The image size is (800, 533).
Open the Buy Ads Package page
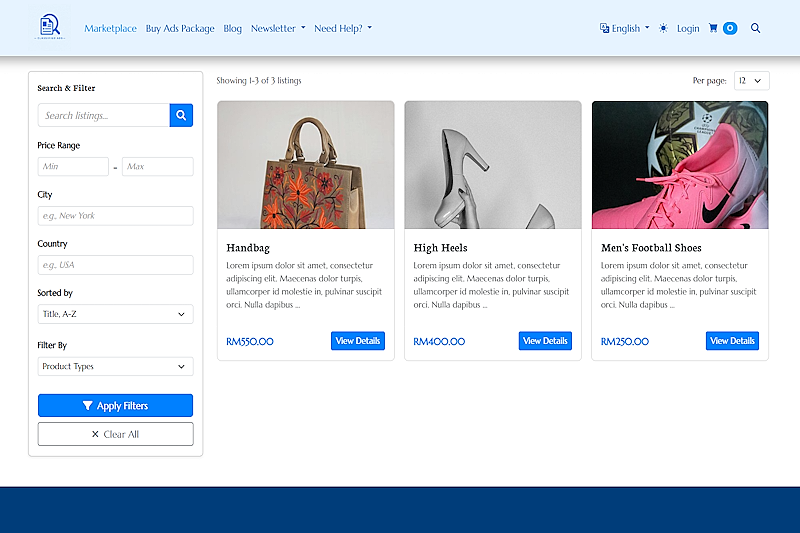point(180,29)
